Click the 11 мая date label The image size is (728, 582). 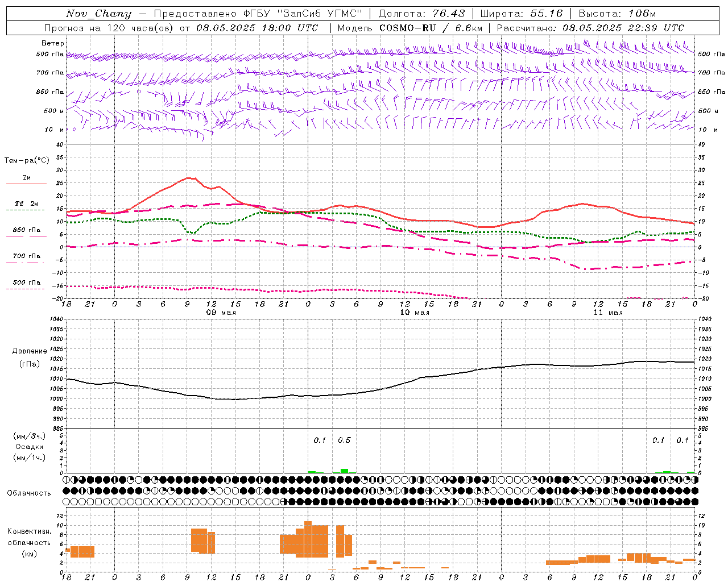tap(608, 312)
